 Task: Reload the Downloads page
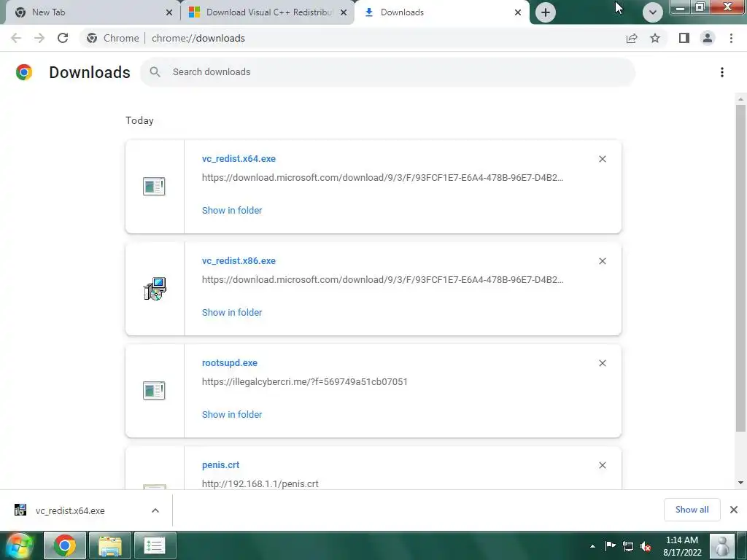(63, 38)
